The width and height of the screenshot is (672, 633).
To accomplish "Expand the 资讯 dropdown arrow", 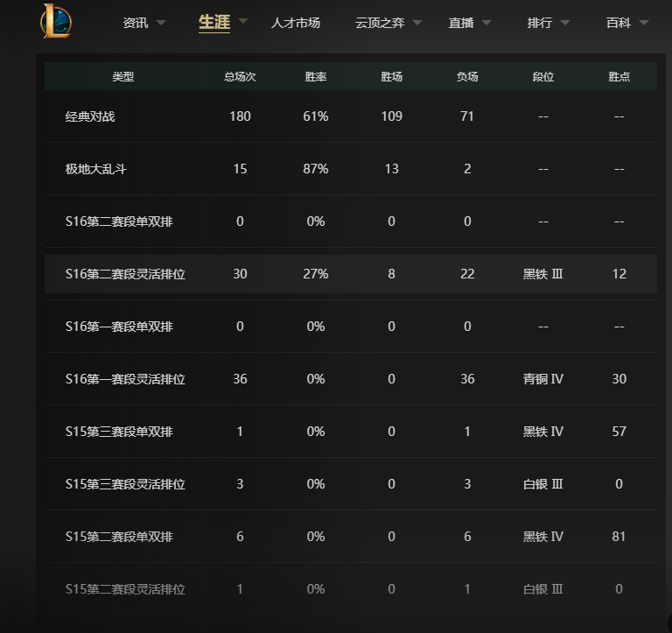I will 161,23.
